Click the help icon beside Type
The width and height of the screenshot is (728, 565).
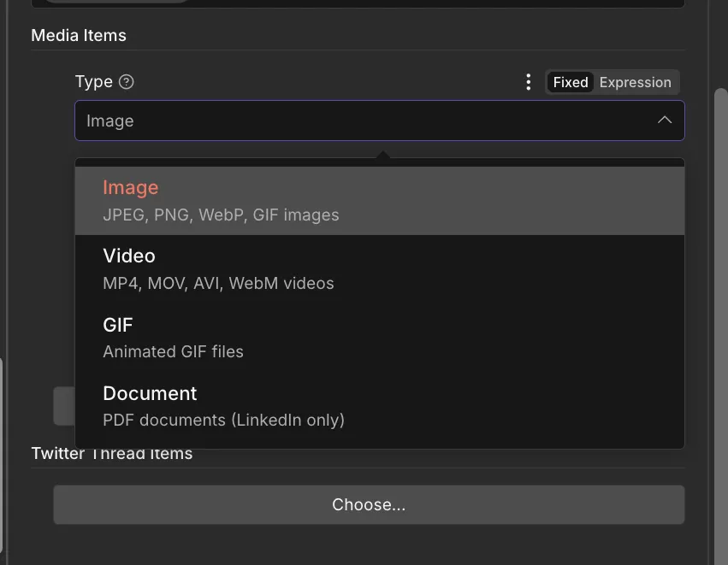click(x=127, y=82)
